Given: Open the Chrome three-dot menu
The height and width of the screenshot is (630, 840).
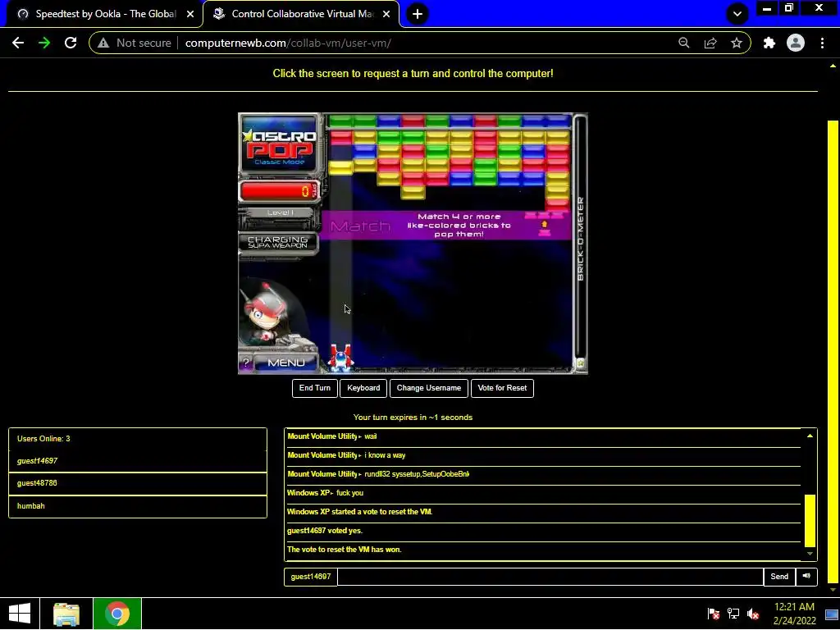Looking at the screenshot, I should 822,43.
